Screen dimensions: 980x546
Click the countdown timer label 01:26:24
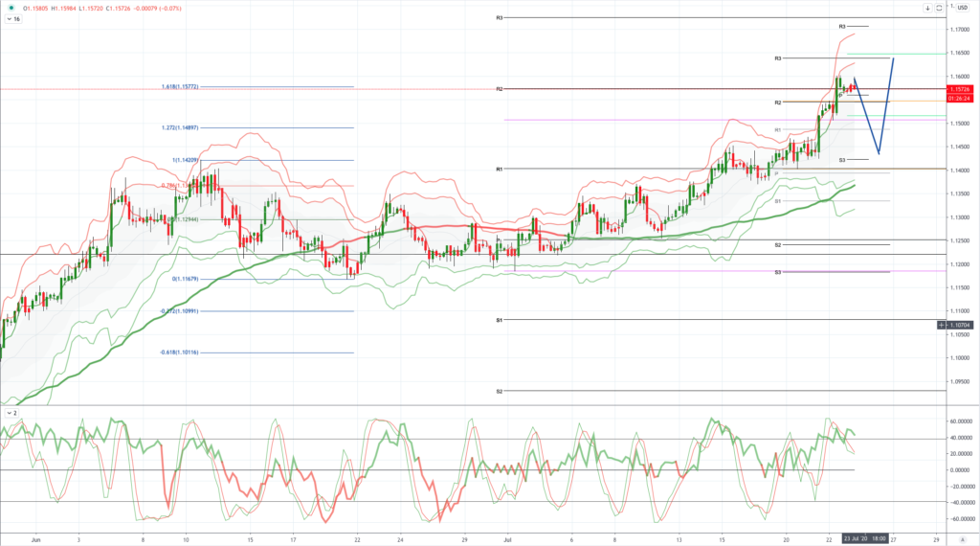(x=959, y=99)
